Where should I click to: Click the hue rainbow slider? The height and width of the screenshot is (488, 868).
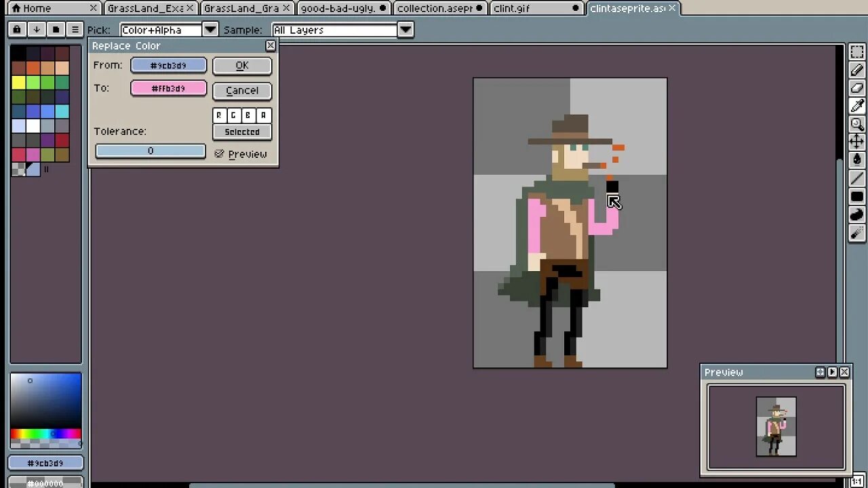point(45,434)
